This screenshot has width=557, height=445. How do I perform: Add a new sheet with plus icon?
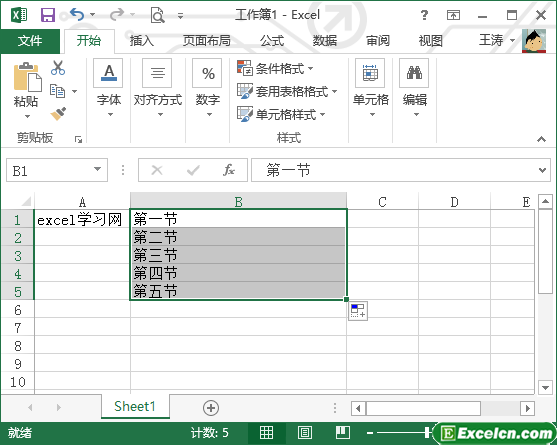211,408
